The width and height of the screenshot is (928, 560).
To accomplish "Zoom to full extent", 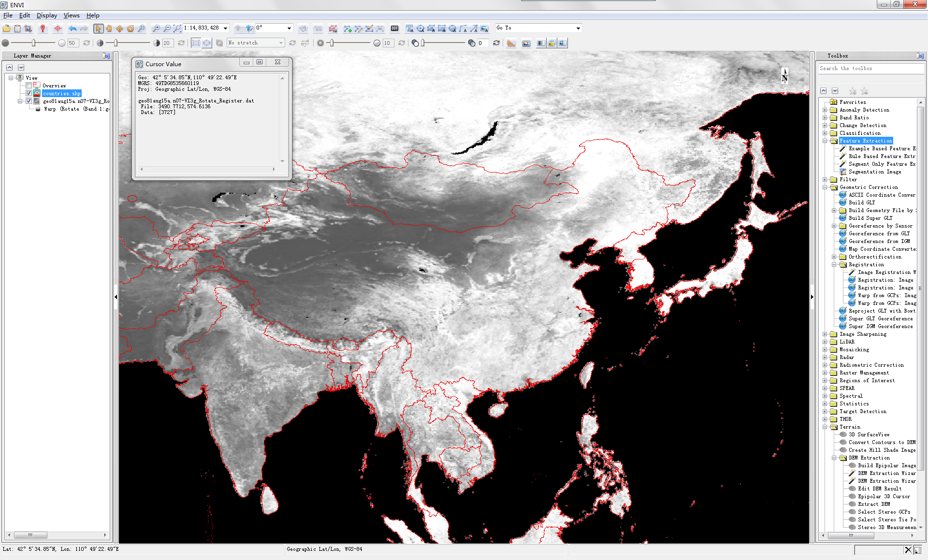I will click(177, 29).
